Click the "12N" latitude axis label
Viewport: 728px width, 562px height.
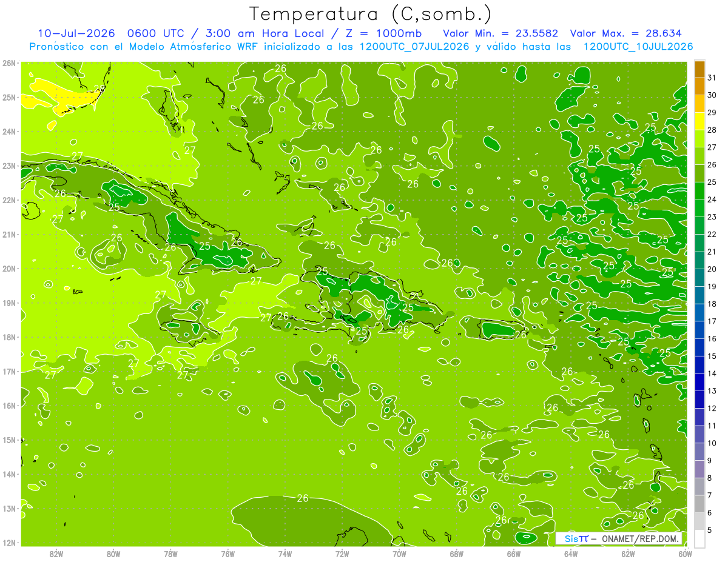tap(9, 542)
